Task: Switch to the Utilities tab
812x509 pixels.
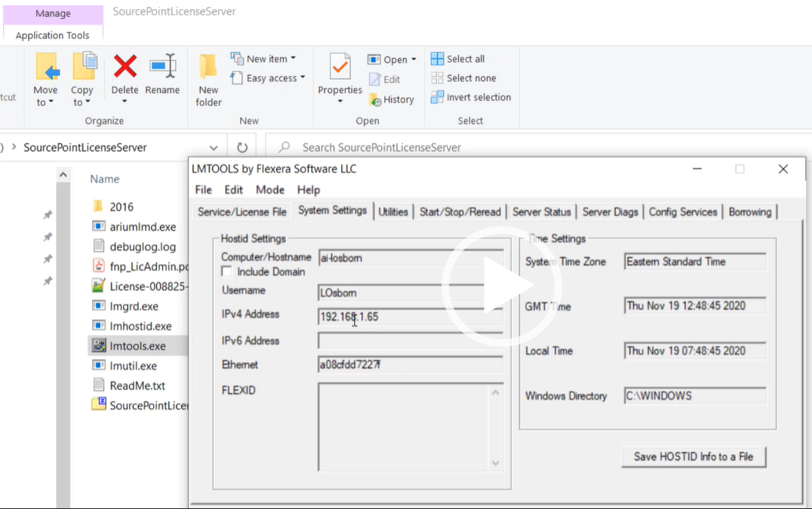Action: pyautogui.click(x=393, y=212)
